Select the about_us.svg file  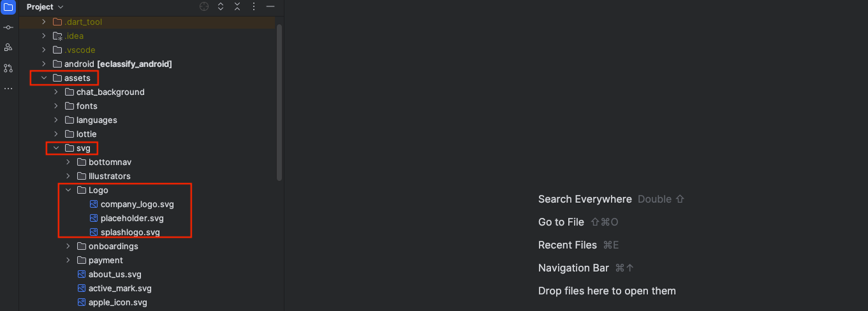(115, 274)
